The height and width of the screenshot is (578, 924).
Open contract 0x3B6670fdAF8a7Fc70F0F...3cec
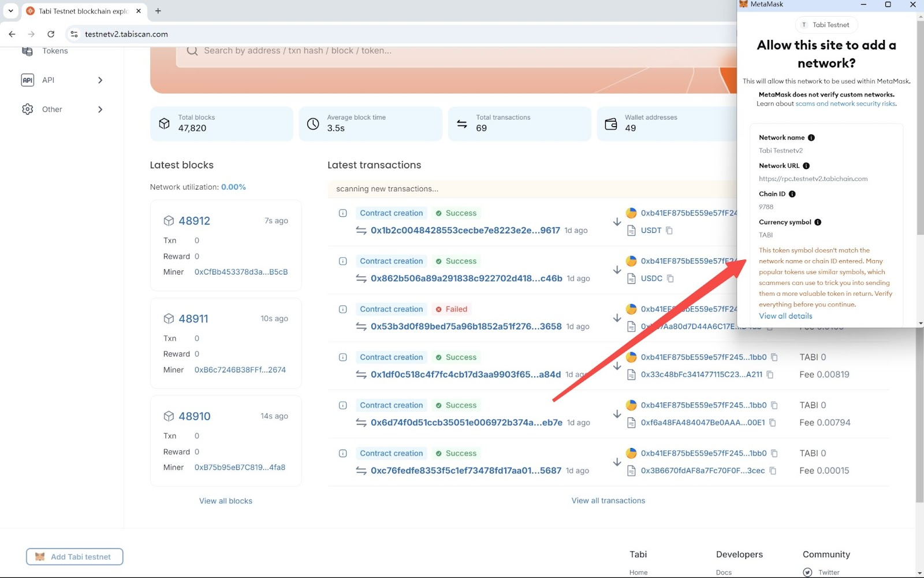(703, 470)
